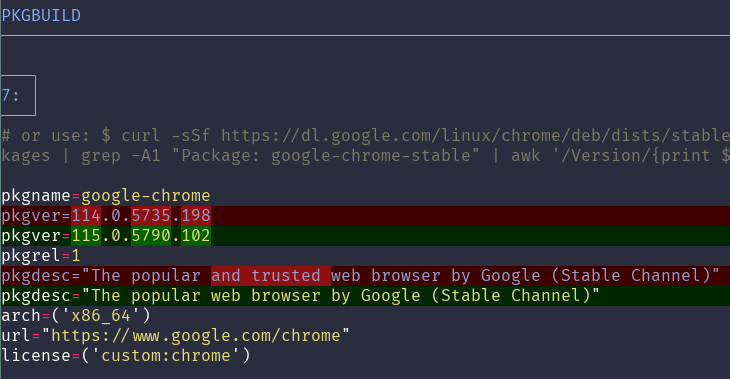Open the www.google.com/chrome URL

195,336
